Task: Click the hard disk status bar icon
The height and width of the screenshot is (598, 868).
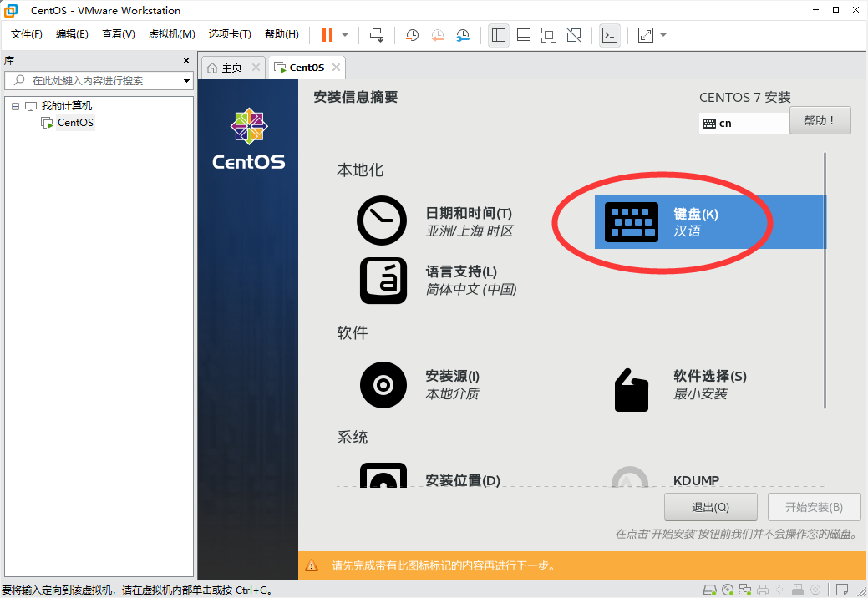Action: [709, 590]
